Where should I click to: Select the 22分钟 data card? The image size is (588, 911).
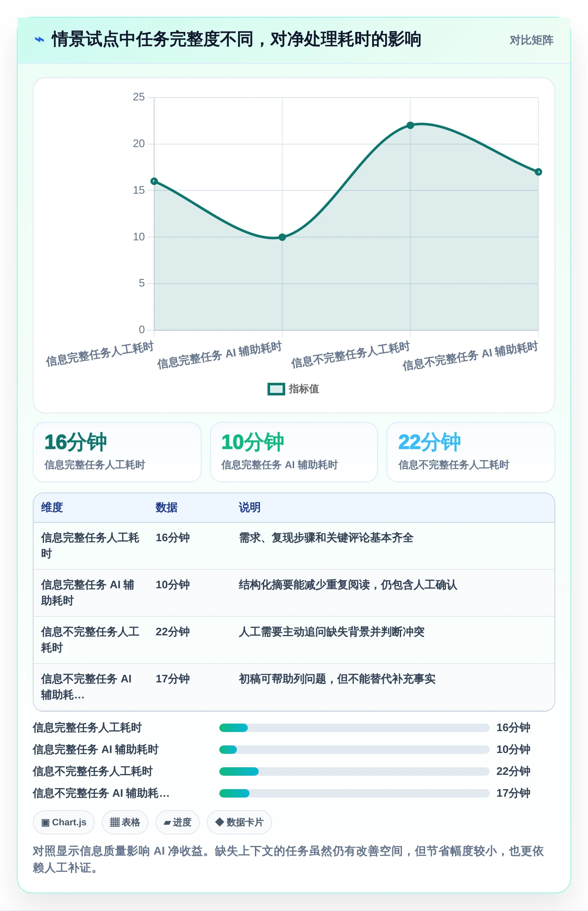471,452
